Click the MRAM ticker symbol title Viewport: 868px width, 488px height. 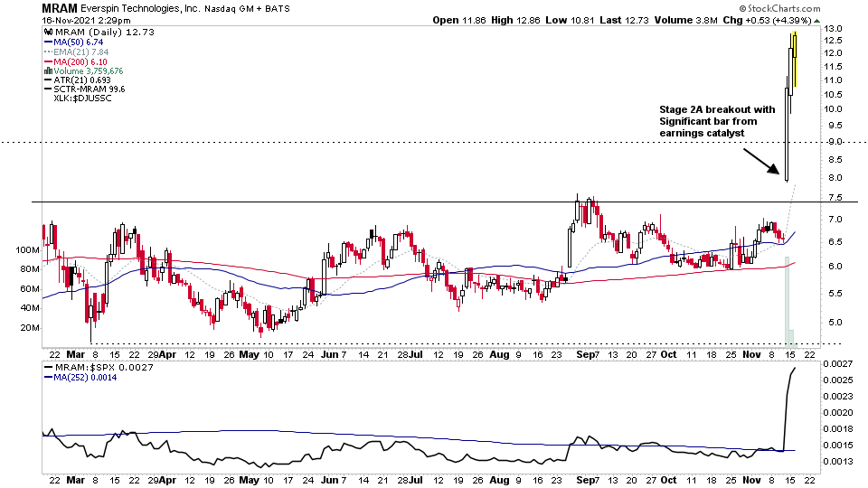click(x=60, y=8)
